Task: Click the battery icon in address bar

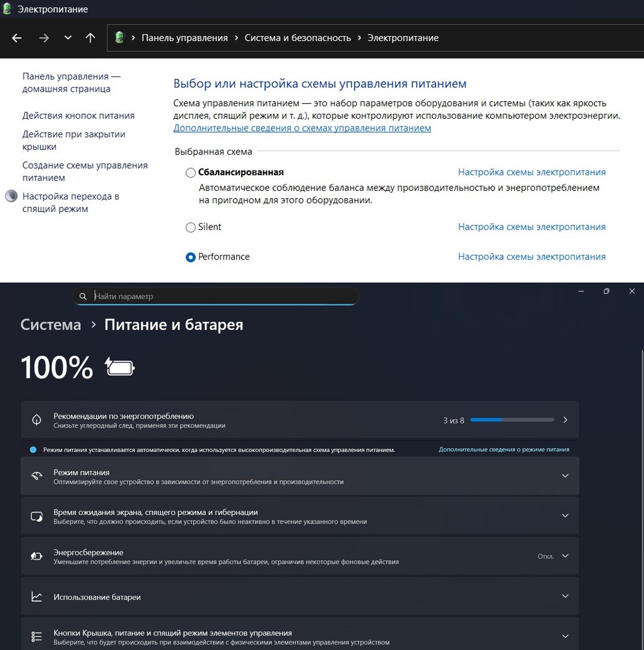Action: coord(119,37)
